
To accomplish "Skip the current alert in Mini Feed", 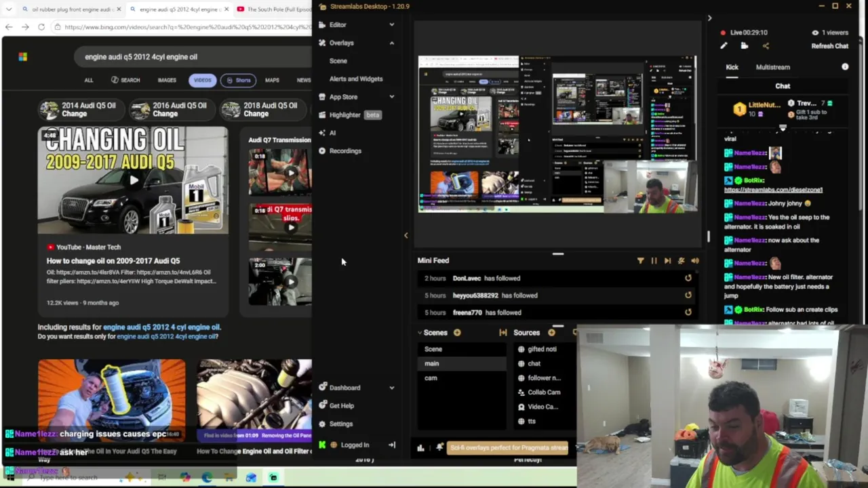I will point(667,260).
